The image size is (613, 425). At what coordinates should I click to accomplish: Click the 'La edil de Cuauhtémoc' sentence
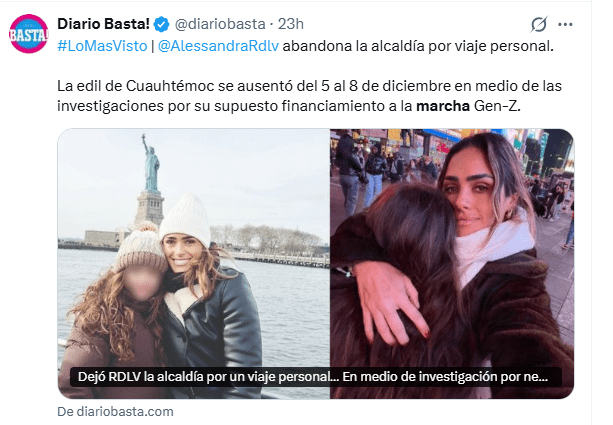pos(309,96)
